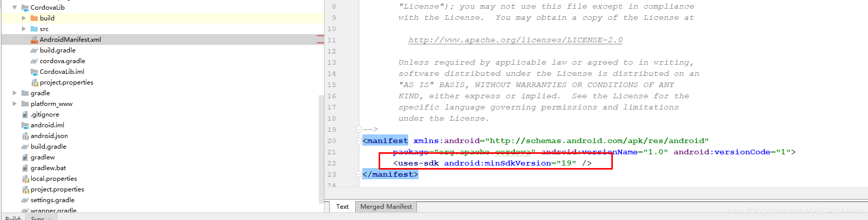Click the closing manifest tag
The width and height of the screenshot is (868, 220).
click(390, 174)
